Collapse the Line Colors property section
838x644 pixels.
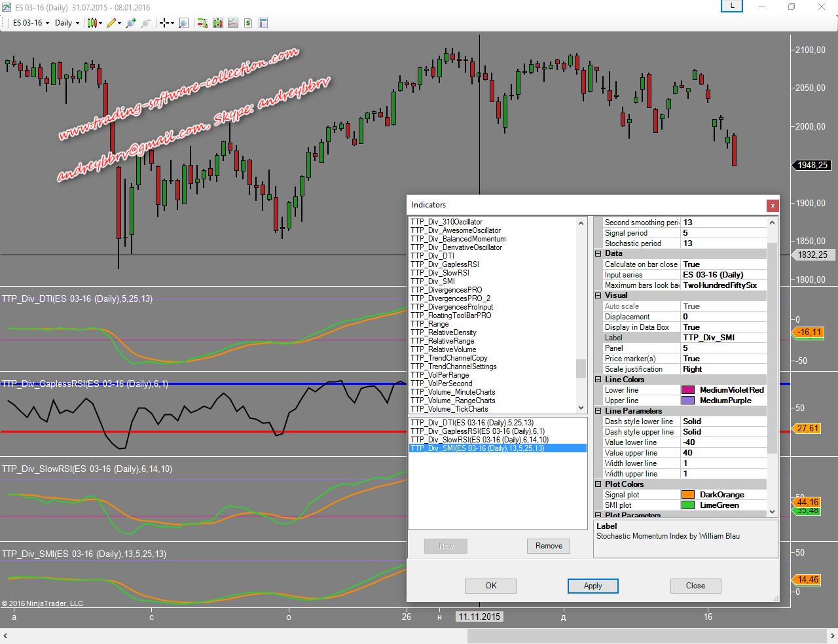click(x=598, y=380)
